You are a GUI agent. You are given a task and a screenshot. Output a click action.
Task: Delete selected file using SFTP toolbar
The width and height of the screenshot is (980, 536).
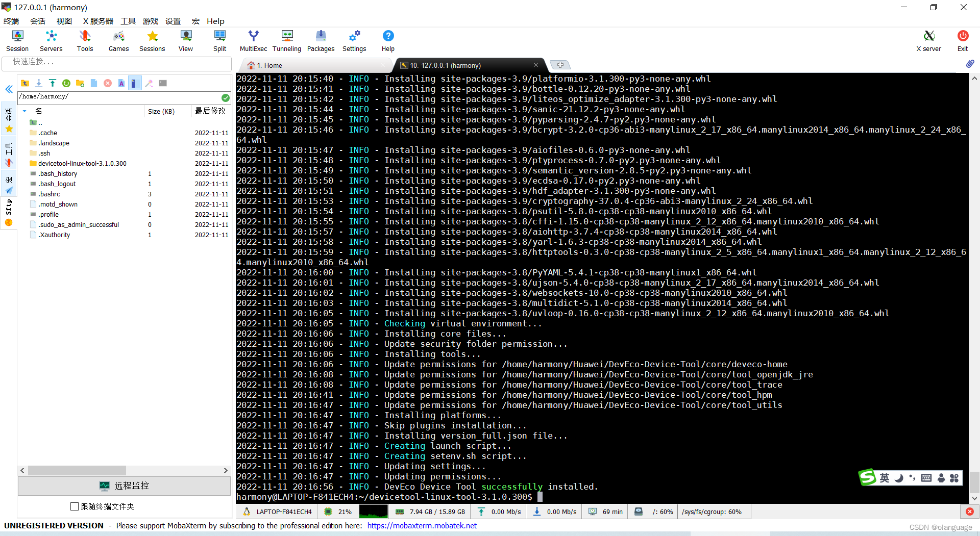[x=108, y=83]
